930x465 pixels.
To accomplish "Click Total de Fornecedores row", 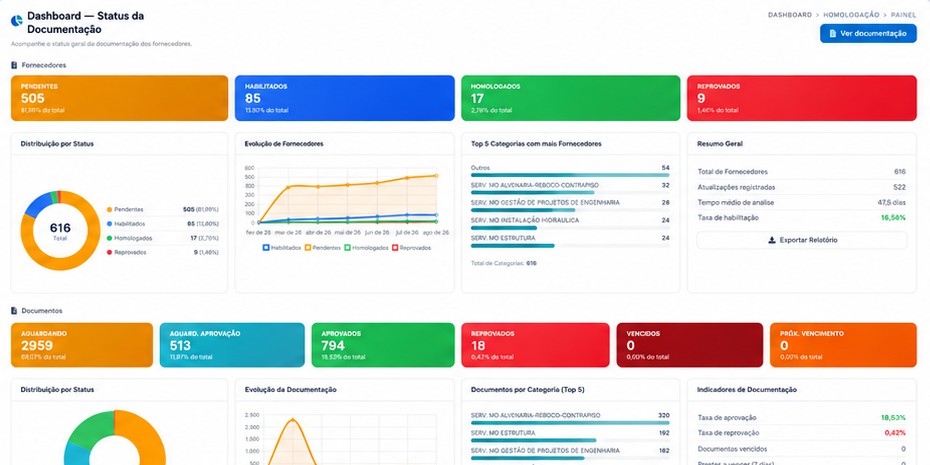I will pos(801,171).
